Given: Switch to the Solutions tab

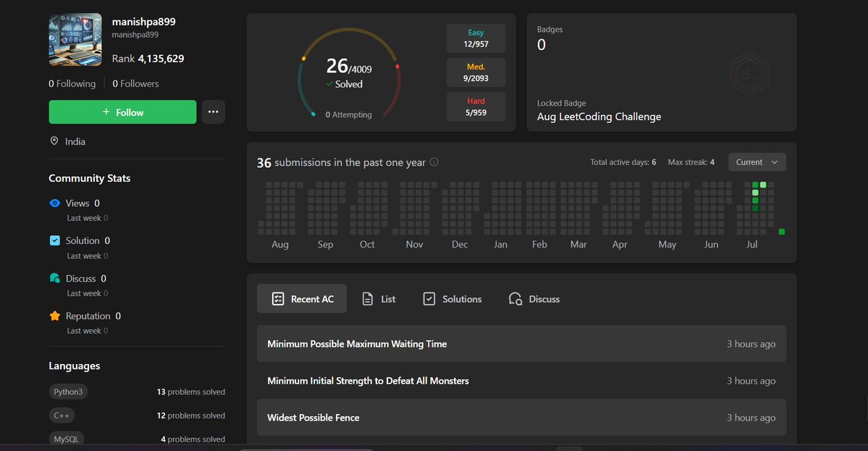Looking at the screenshot, I should 452,299.
